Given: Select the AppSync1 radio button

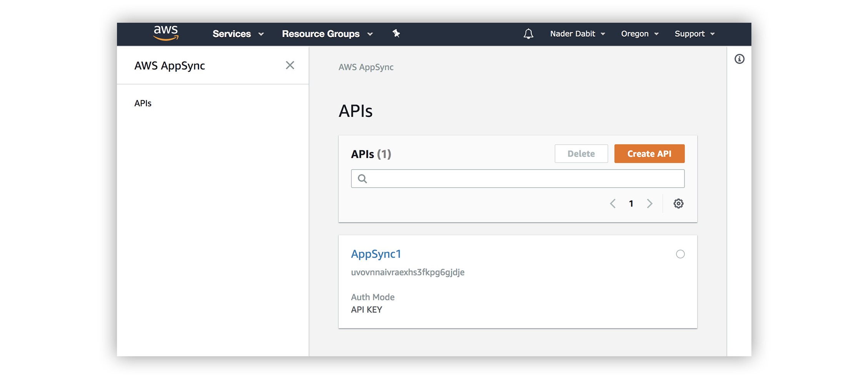Looking at the screenshot, I should point(680,254).
